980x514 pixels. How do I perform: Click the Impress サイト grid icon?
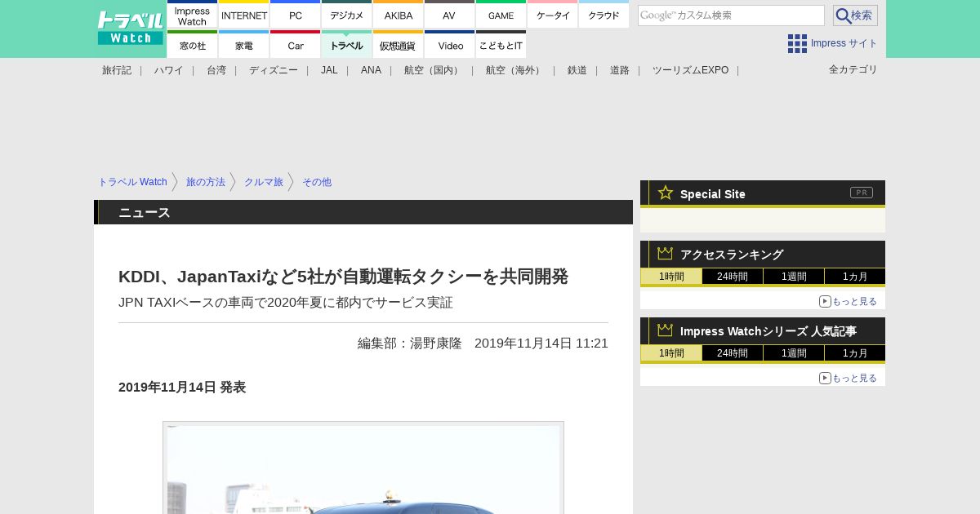point(797,43)
